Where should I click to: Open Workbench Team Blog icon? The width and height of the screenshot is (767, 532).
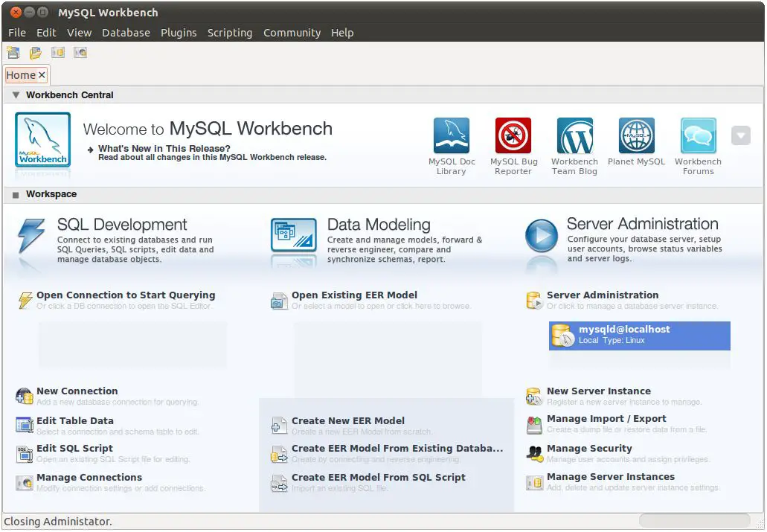point(574,136)
